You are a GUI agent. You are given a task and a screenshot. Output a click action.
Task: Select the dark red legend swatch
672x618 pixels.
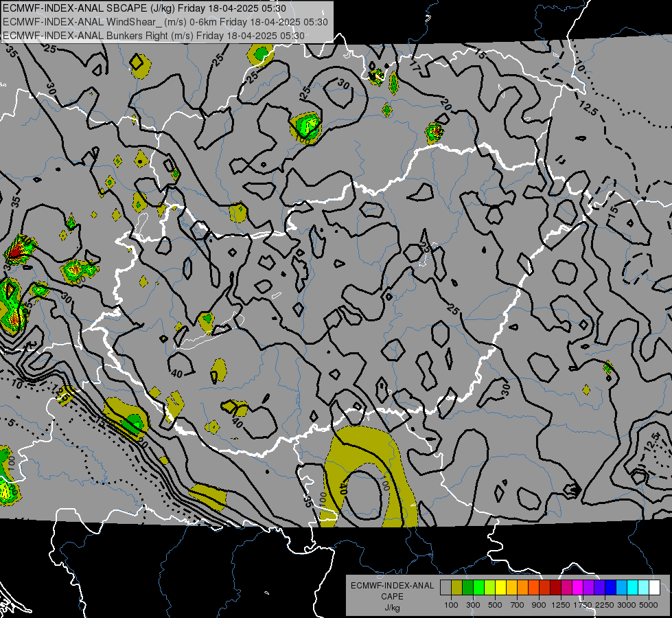(x=555, y=588)
